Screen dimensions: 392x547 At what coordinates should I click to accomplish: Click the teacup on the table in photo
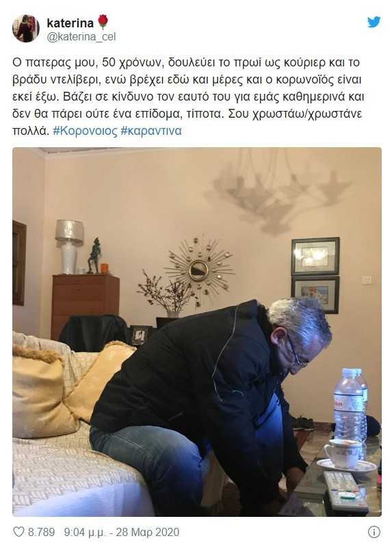pos(343,453)
